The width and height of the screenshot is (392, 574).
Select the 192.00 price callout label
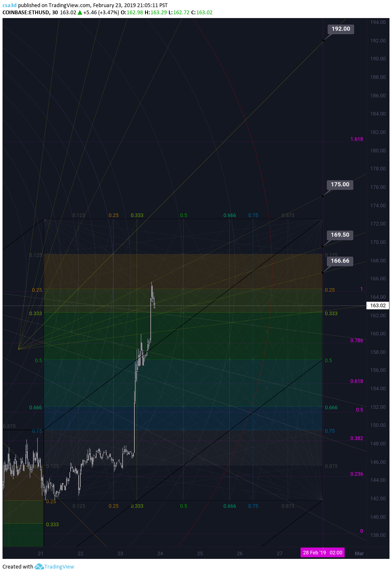pyautogui.click(x=341, y=29)
